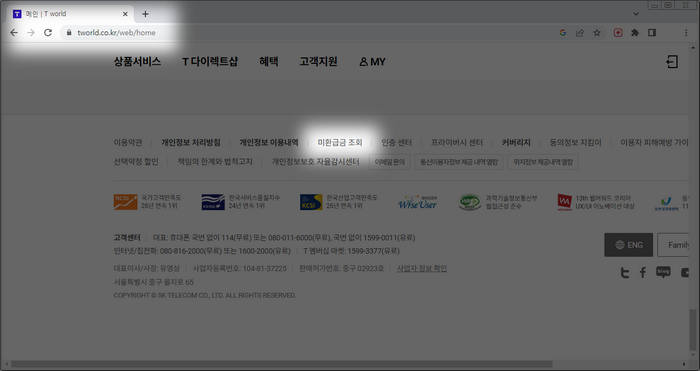The height and width of the screenshot is (371, 700).
Task: Open the 이용약관 link
Action: tap(128, 142)
